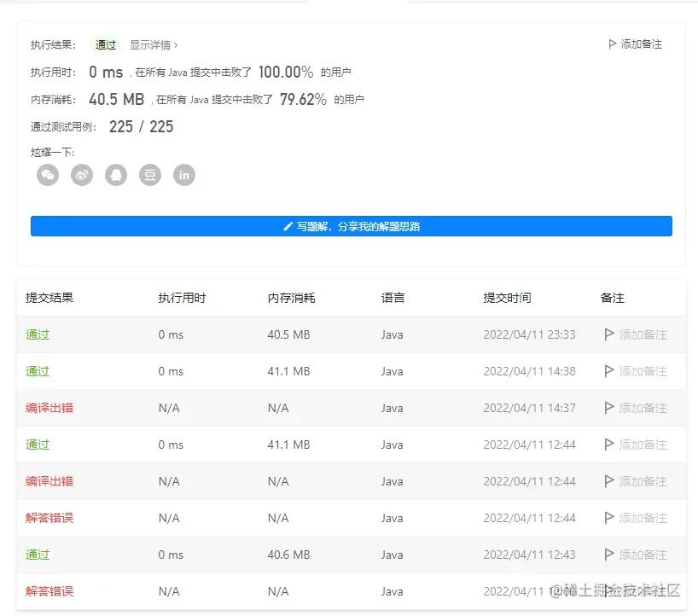
Task: Click the 2022/04/11 23:33 timestamp
Action: pos(529,334)
